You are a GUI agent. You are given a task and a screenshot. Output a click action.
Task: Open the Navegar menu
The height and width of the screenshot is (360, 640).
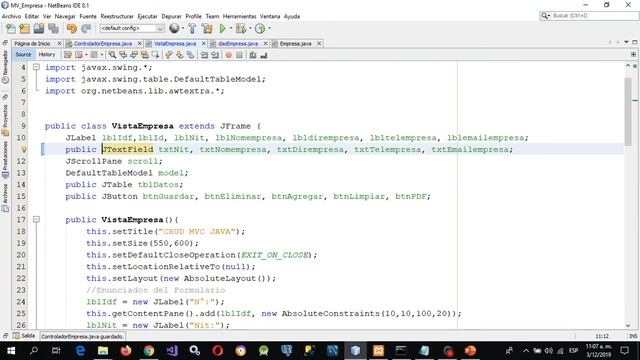65,16
